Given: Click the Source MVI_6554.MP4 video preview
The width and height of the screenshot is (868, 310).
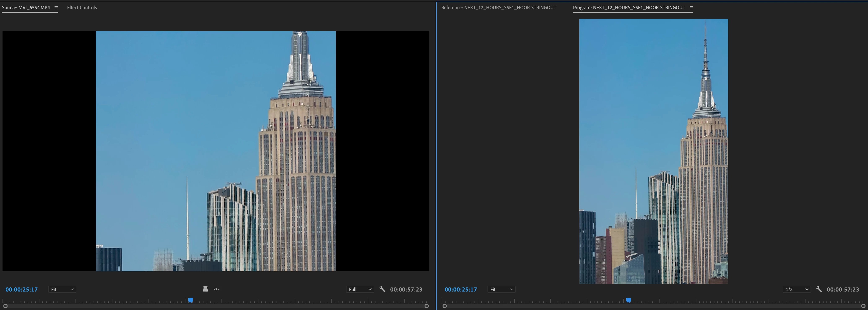Looking at the screenshot, I should pos(216,151).
